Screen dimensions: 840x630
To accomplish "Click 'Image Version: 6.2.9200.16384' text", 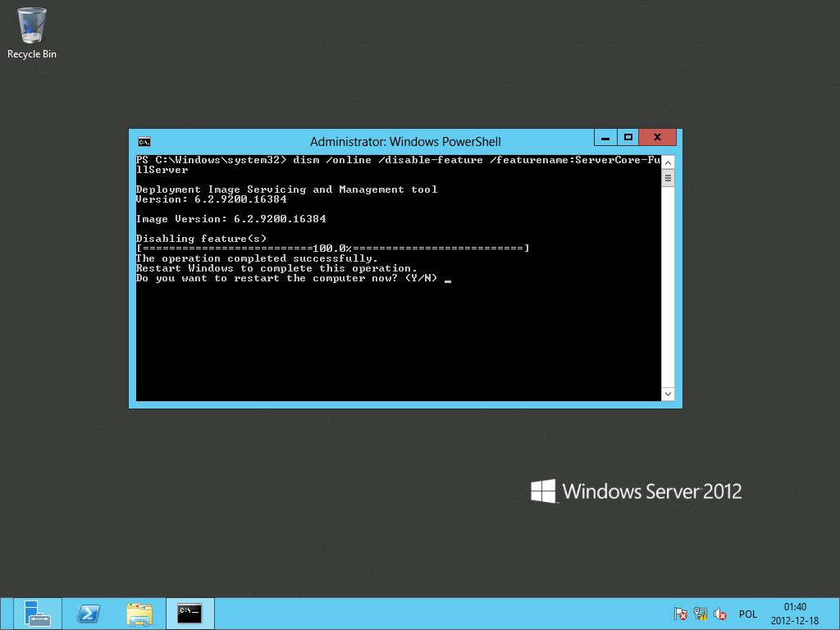I will click(231, 218).
